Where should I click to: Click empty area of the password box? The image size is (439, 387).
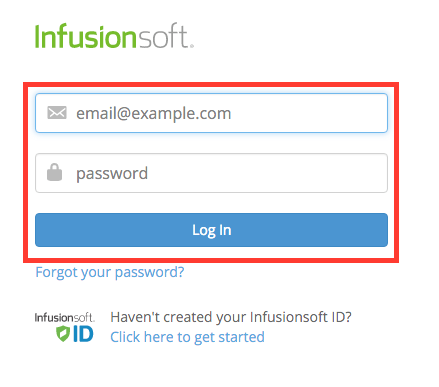268,173
